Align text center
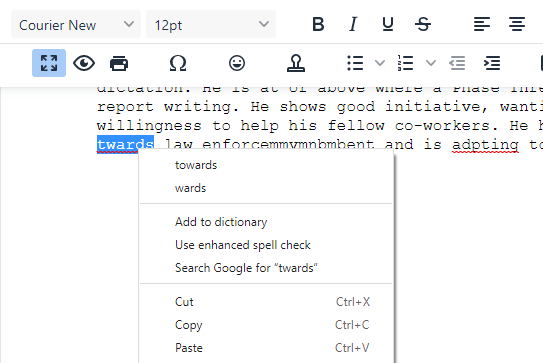Image resolution: width=543 pixels, height=363 pixels. click(517, 24)
